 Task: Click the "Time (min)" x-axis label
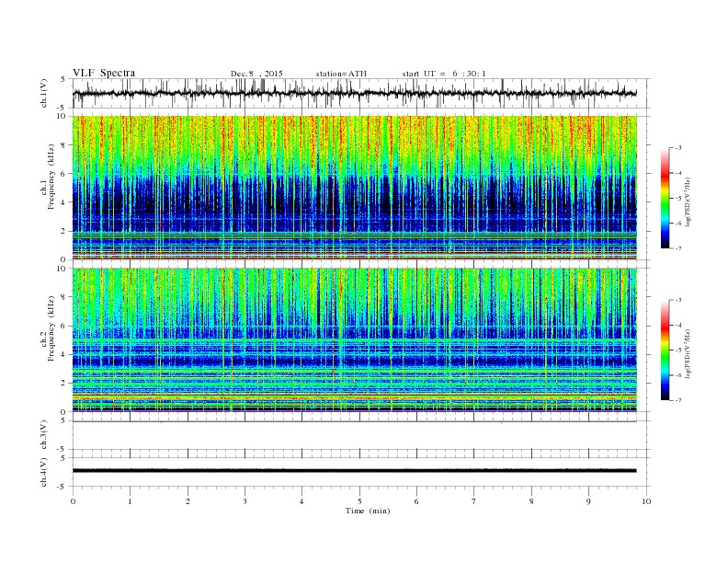[368, 511]
